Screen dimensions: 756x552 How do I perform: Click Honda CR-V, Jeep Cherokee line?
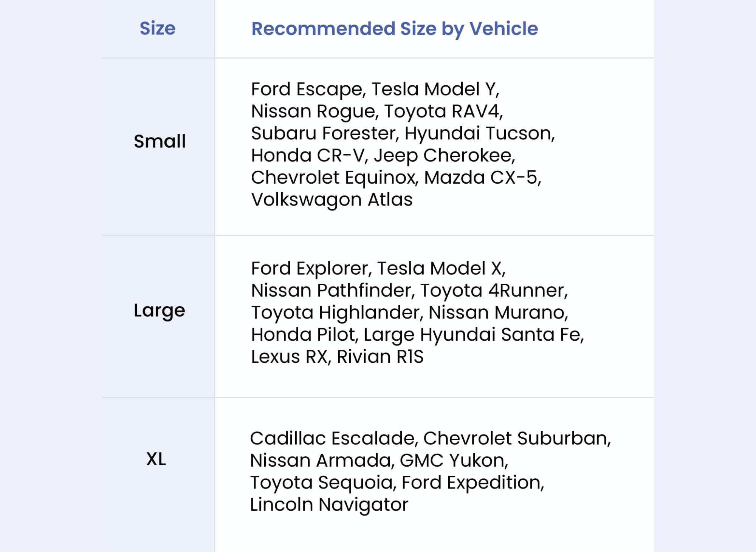pos(383,156)
